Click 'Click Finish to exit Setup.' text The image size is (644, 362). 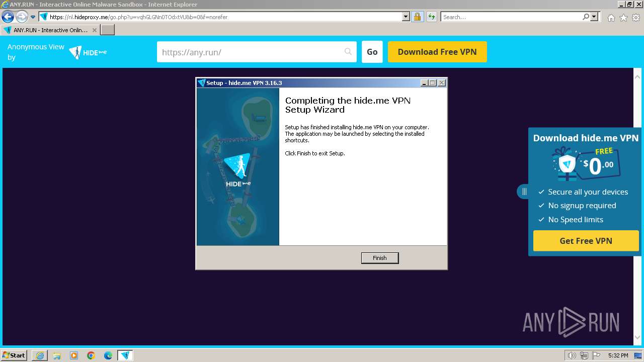[315, 153]
